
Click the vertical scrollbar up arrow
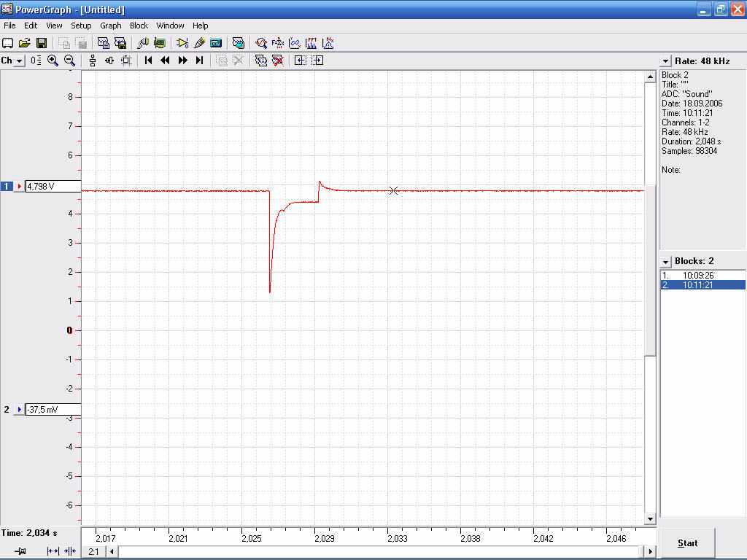coord(650,77)
